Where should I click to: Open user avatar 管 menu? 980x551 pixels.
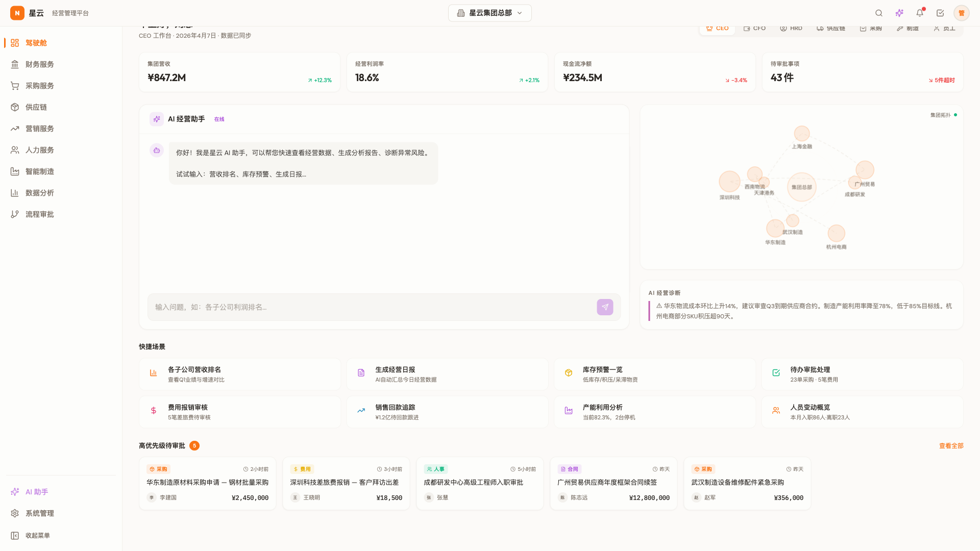(x=961, y=13)
